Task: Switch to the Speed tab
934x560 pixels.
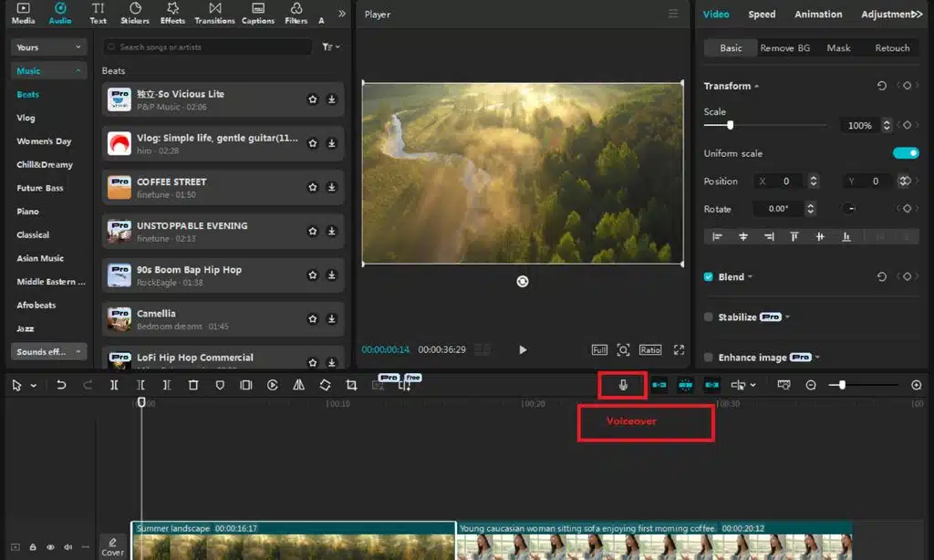Action: (762, 14)
